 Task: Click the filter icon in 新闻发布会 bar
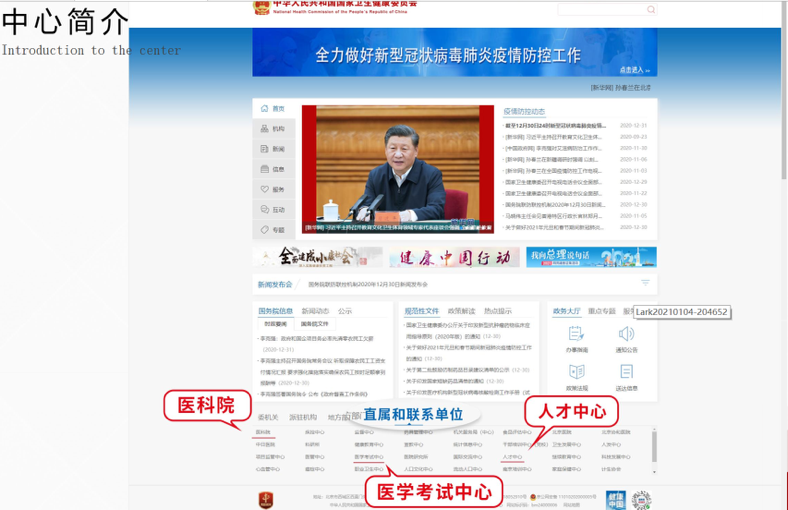645,283
